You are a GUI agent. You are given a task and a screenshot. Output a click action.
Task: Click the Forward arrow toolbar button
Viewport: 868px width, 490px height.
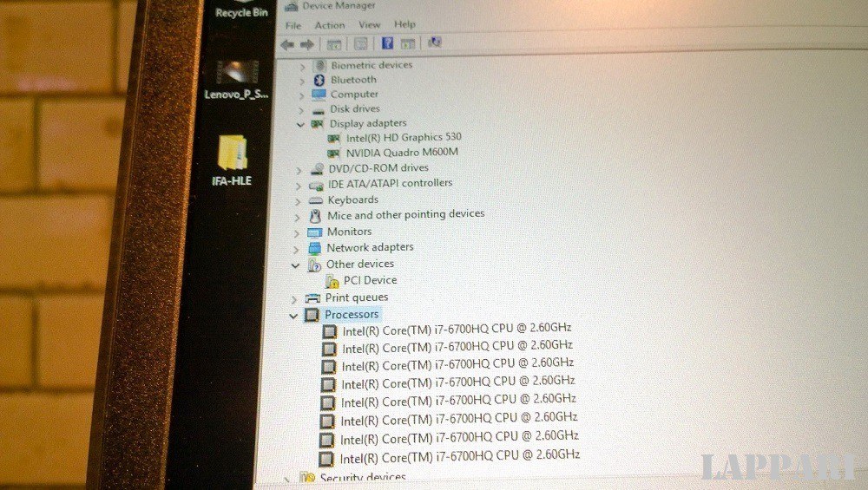(307, 45)
